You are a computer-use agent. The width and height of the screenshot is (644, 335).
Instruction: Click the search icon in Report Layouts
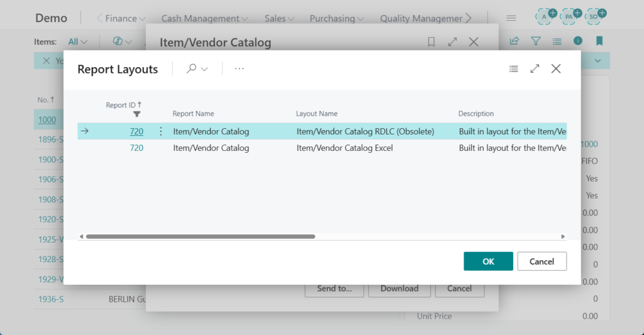[192, 69]
